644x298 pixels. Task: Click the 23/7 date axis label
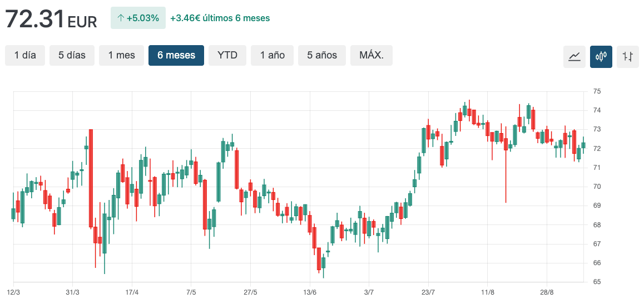(x=428, y=292)
